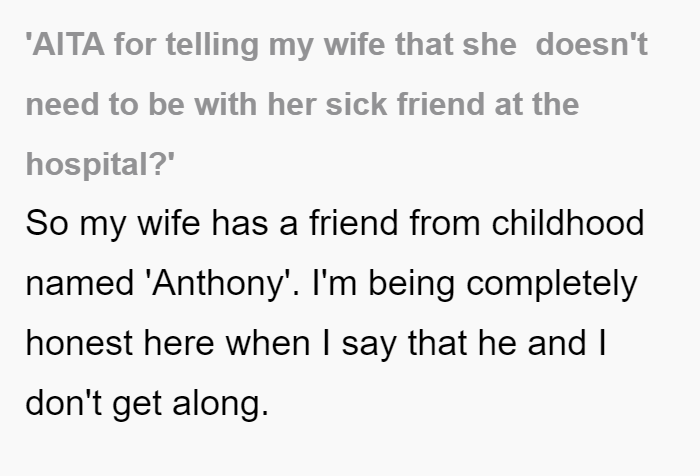
Task: Click 'doesn't' at the end of the first title line
Action: pos(592,44)
